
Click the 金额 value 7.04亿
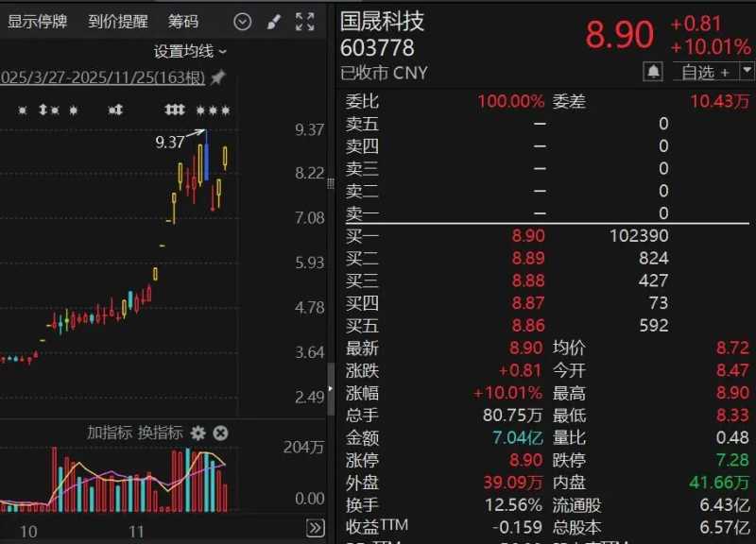click(517, 437)
